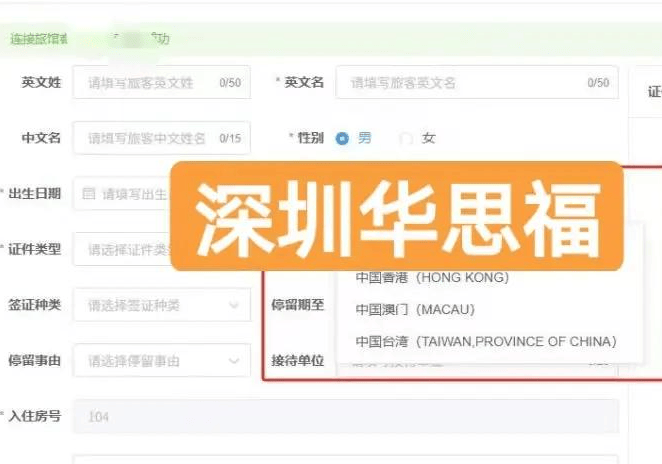Click the empty field below 入住房号
Viewport: 662px width, 464px height.
tap(345, 459)
